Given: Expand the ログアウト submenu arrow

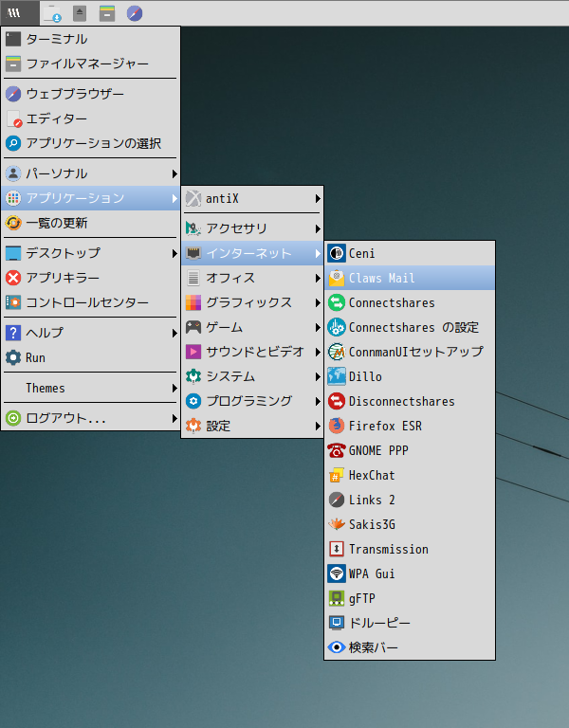Looking at the screenshot, I should coord(174,418).
